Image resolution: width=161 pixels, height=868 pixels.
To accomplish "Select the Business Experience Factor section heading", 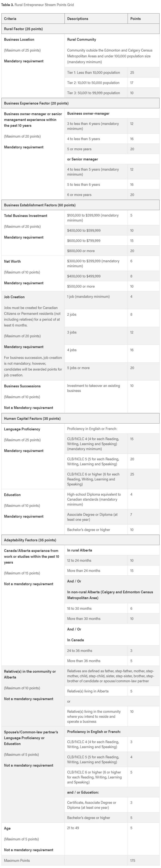I will [36, 103].
